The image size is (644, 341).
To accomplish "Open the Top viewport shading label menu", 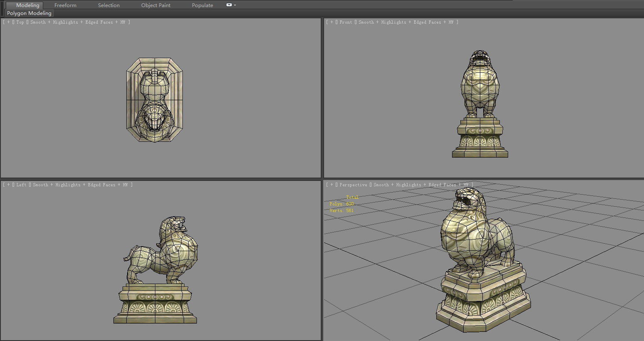I will 78,22.
